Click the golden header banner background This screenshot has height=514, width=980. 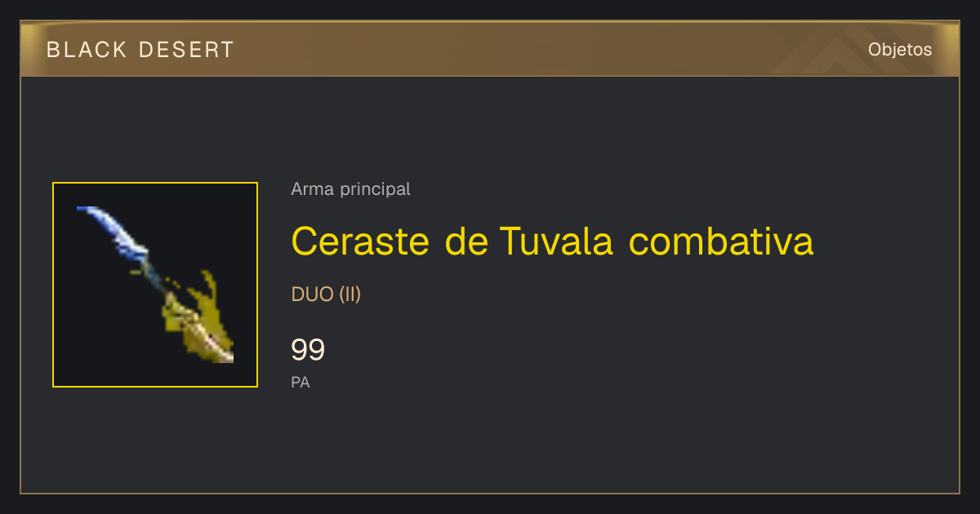[x=490, y=49]
